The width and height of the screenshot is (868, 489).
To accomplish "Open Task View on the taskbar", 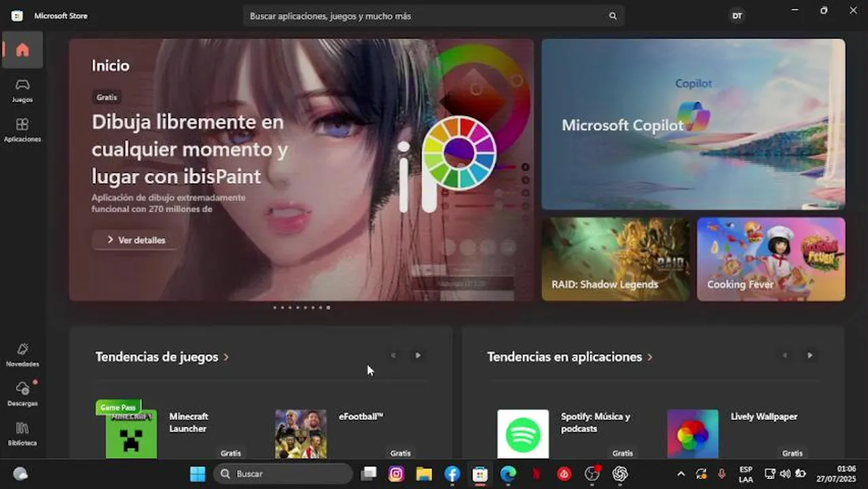I will click(x=369, y=473).
